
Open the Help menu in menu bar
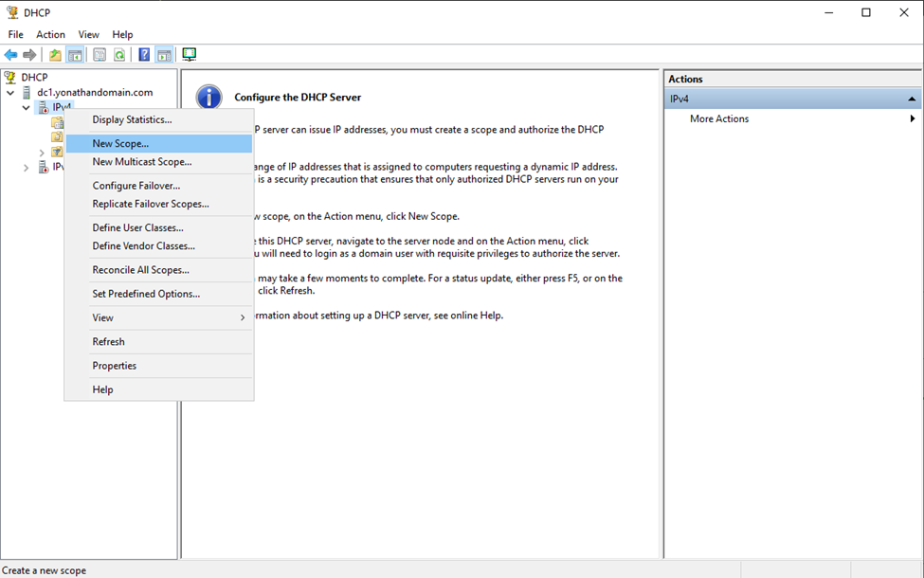(x=122, y=34)
